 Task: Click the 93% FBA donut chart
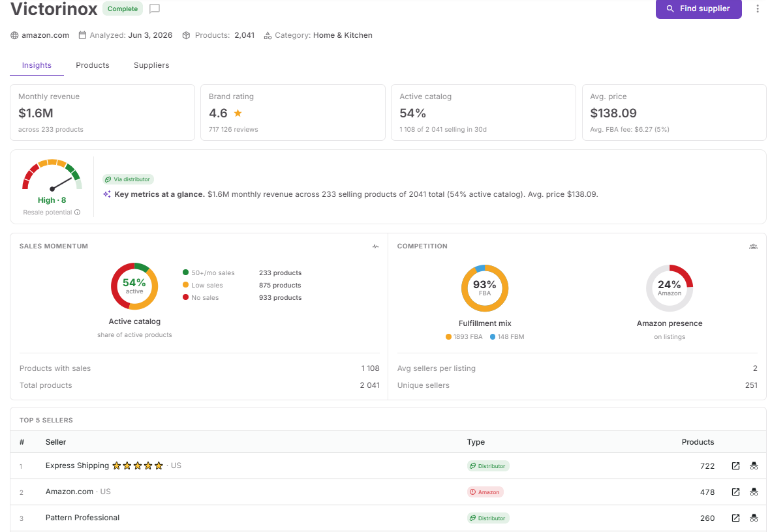[485, 288]
